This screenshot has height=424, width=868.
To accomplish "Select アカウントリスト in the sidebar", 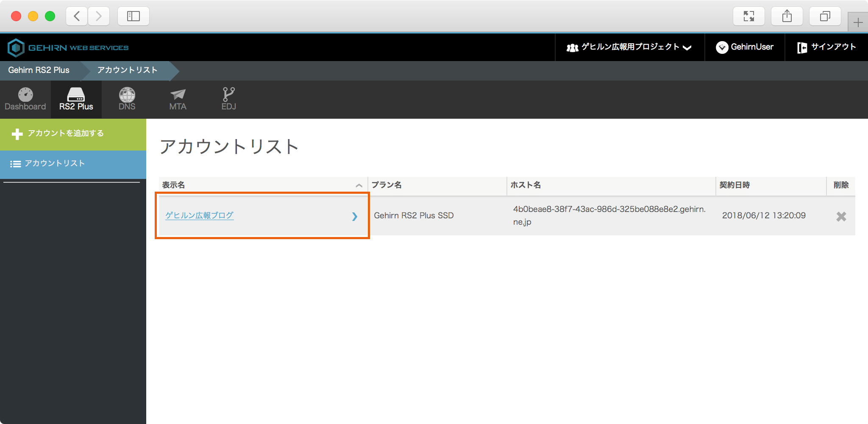I will click(x=55, y=164).
